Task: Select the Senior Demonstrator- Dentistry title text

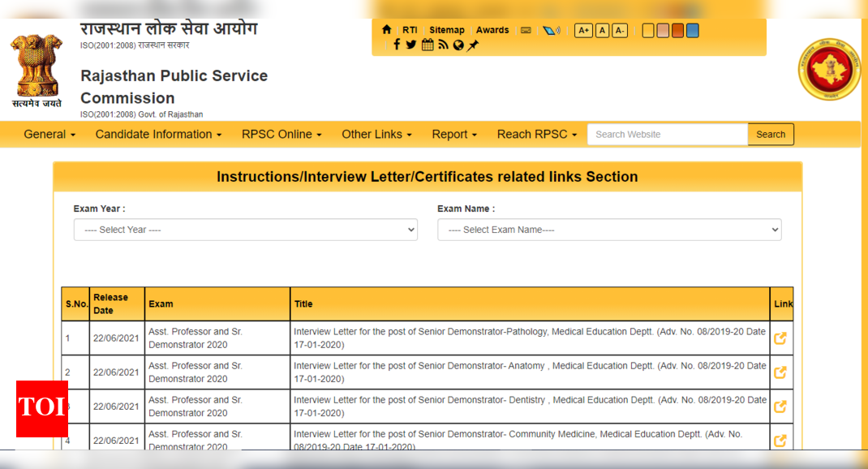Action: pos(529,407)
